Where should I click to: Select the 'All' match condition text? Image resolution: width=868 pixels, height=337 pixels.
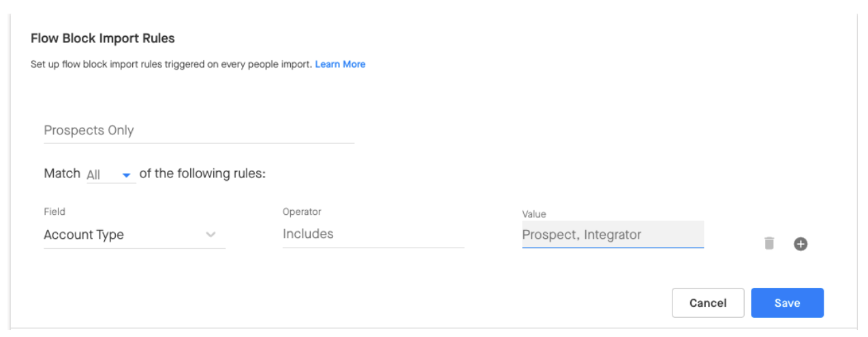[x=94, y=175]
